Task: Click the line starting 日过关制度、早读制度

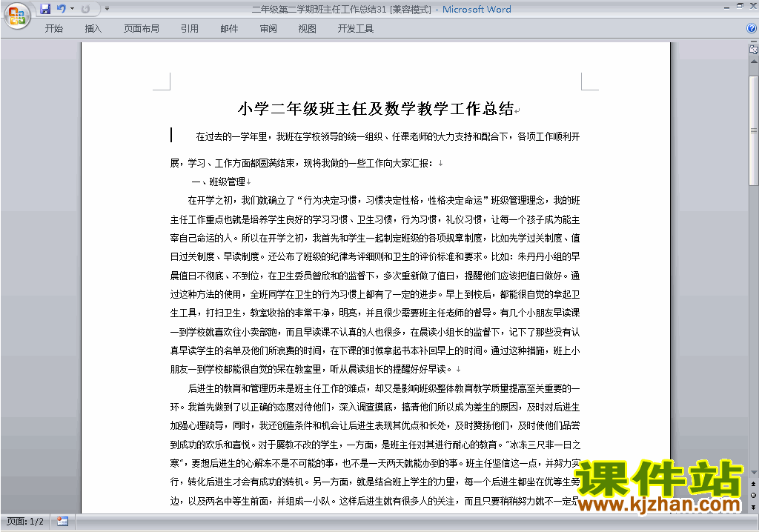Action: tap(374, 256)
